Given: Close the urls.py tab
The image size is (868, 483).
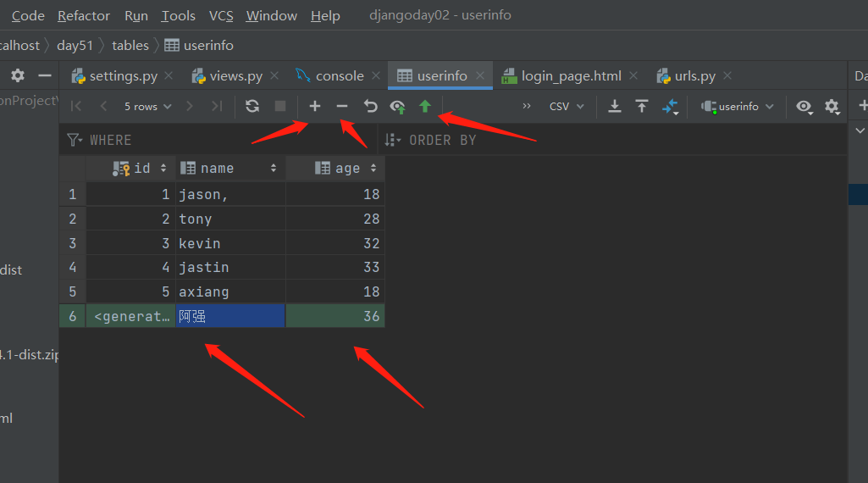Looking at the screenshot, I should click(727, 75).
